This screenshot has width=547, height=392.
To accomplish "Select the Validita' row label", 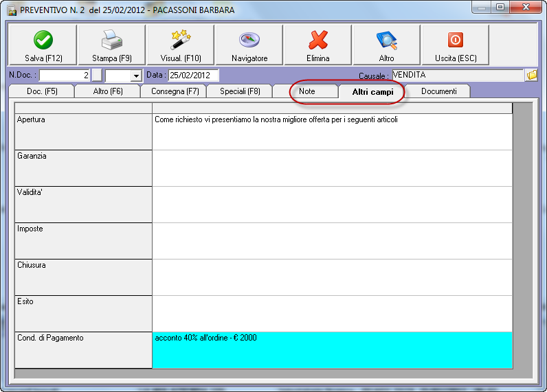I will pyautogui.click(x=83, y=205).
